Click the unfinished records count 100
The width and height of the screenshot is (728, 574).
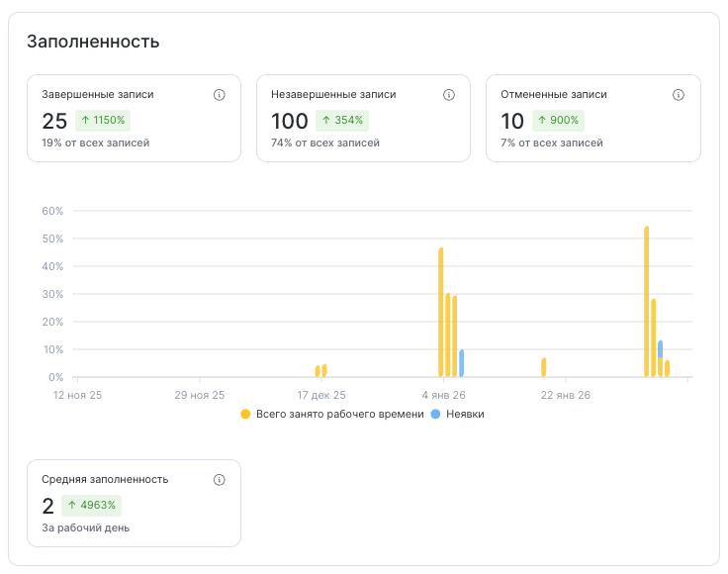point(290,121)
